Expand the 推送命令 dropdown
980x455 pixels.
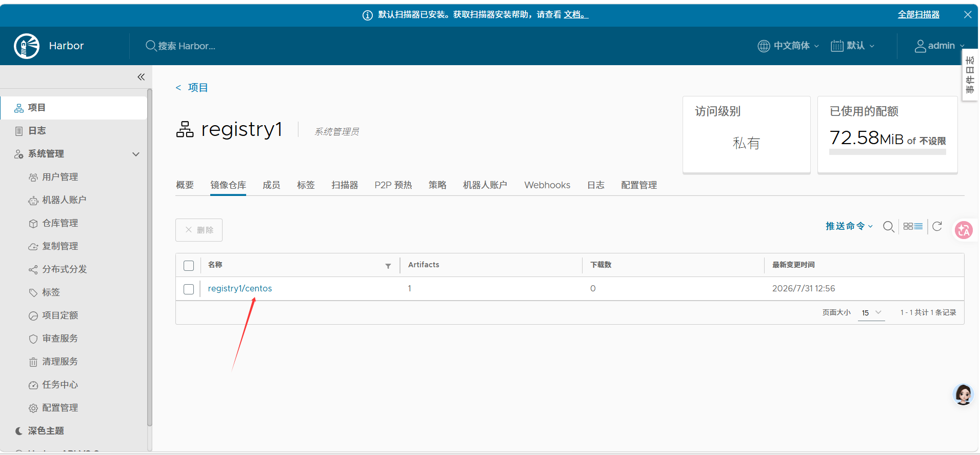tap(849, 226)
